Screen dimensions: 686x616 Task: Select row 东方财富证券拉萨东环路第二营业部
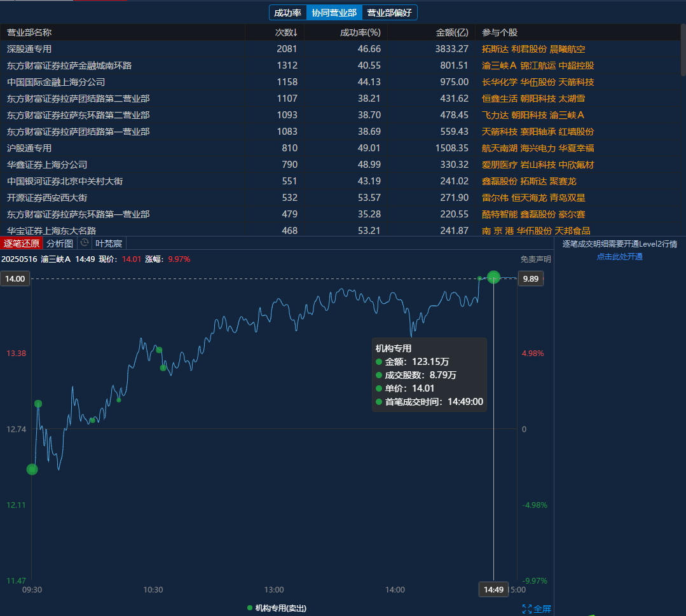pos(340,116)
